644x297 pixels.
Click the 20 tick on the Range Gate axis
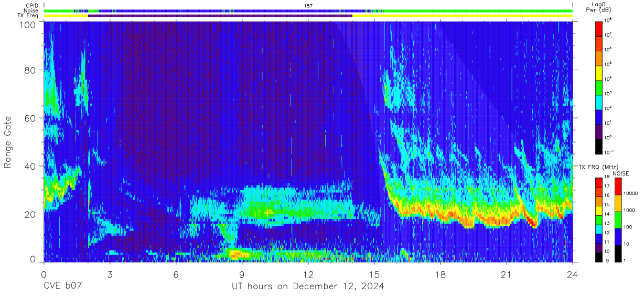30,215
